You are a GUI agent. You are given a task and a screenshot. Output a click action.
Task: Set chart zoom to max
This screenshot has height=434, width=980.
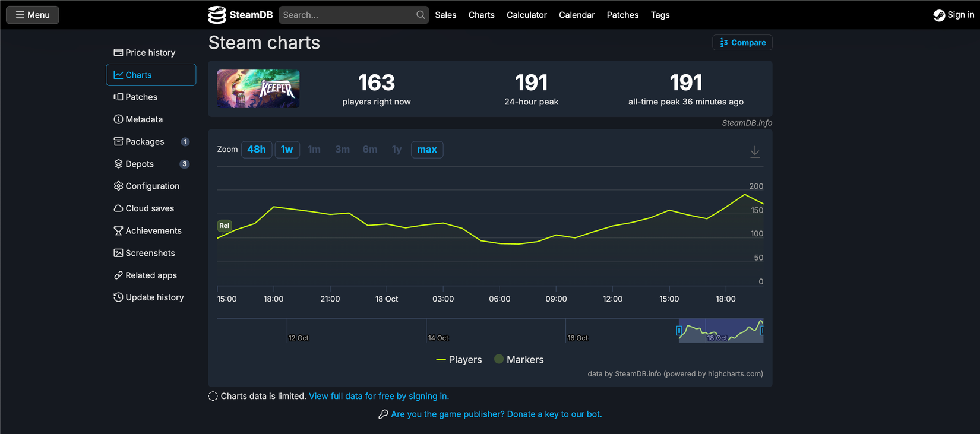click(427, 150)
